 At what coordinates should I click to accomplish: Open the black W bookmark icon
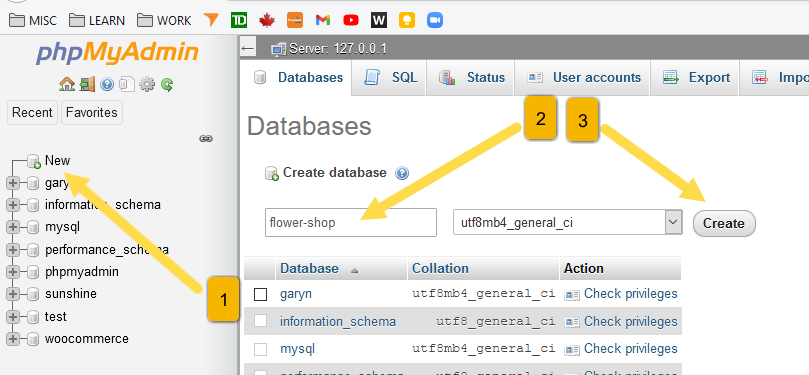(379, 20)
